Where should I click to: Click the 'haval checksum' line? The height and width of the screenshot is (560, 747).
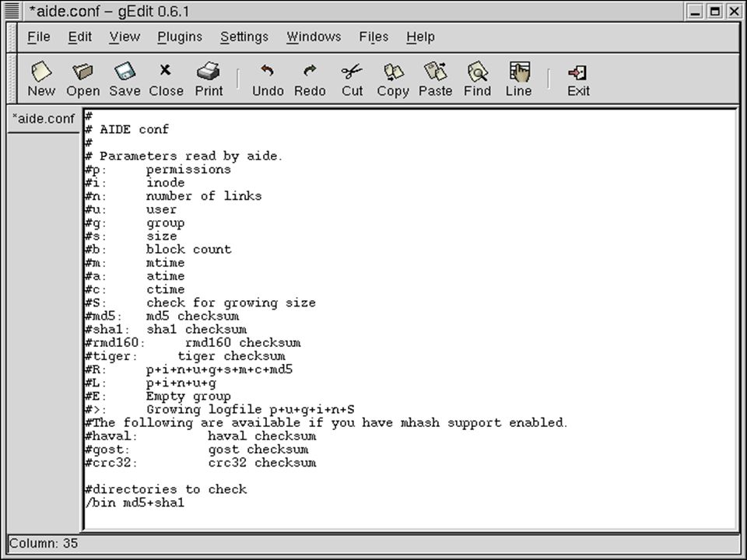[200, 436]
